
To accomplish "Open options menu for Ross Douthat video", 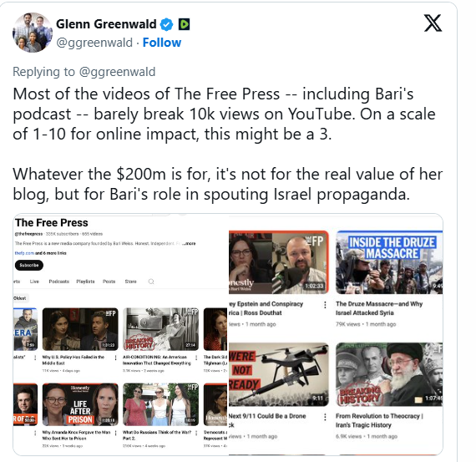I will [325, 305].
